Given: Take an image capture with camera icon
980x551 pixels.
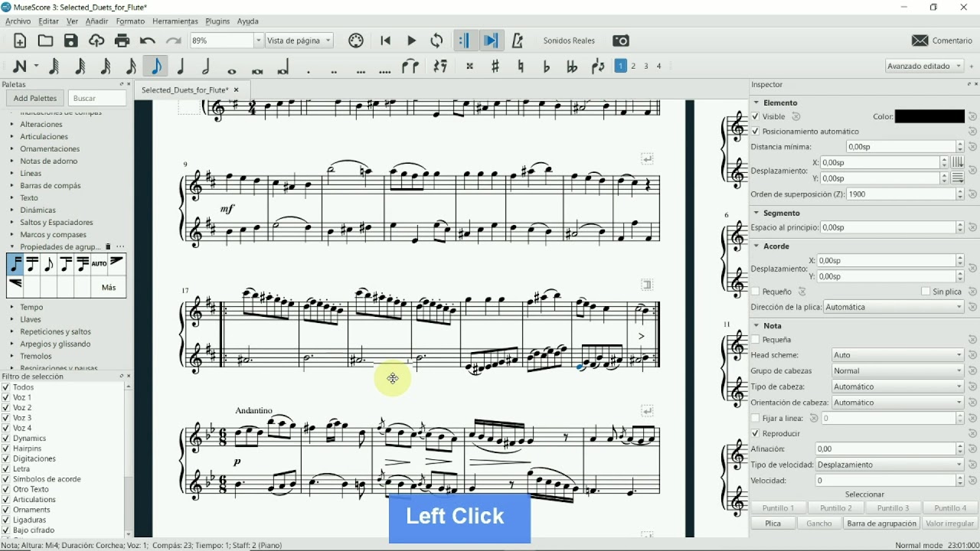Looking at the screenshot, I should point(621,41).
